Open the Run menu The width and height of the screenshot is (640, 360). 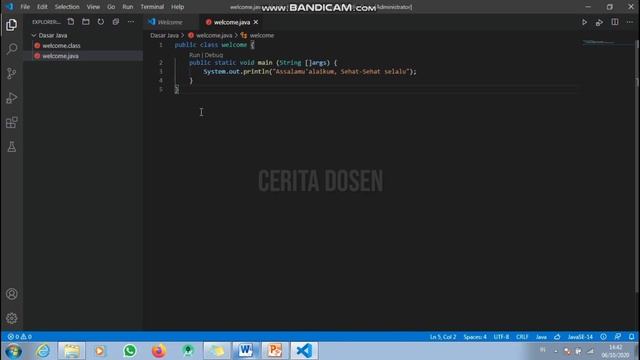pyautogui.click(x=128, y=7)
